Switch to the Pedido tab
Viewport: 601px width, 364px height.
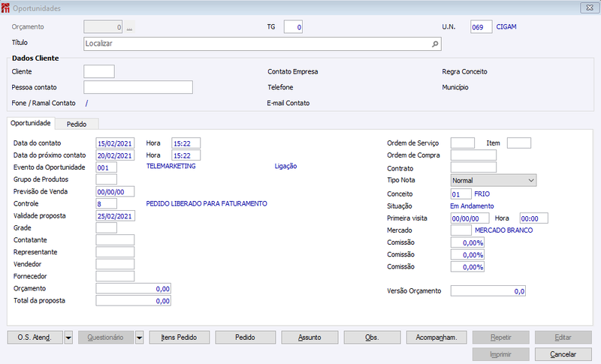click(x=77, y=124)
